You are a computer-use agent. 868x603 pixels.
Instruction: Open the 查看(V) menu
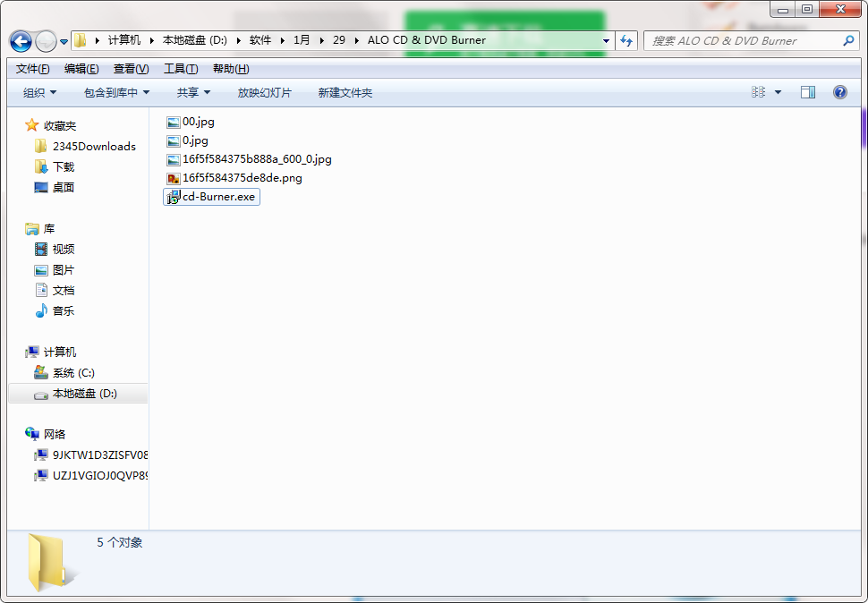coord(132,69)
